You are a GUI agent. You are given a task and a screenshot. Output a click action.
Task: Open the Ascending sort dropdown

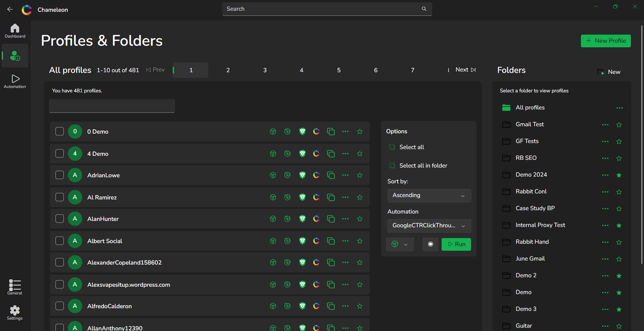(x=429, y=196)
